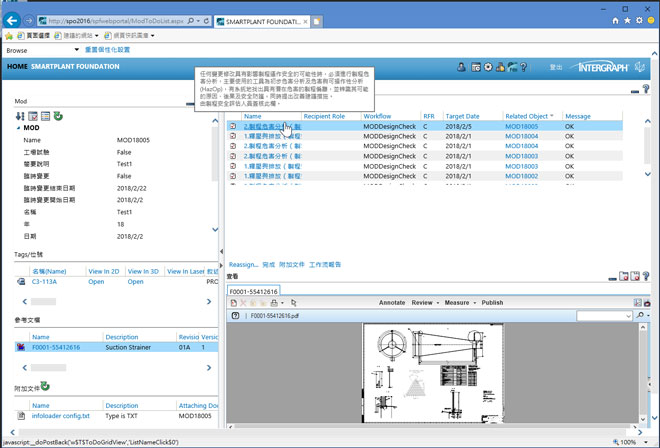Screen dimensions: 660x448
Task: Click search magnifier in viewer file bar
Action: click(x=640, y=315)
